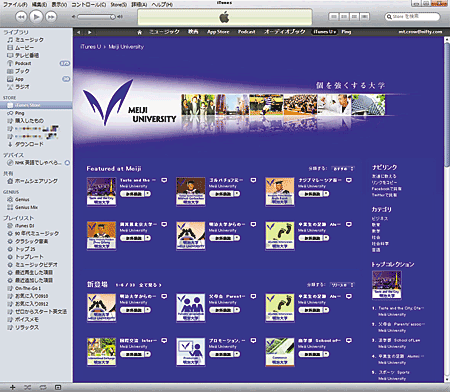Click the iTunes U breadcrumb link
The image size is (450, 392).
coord(90,47)
